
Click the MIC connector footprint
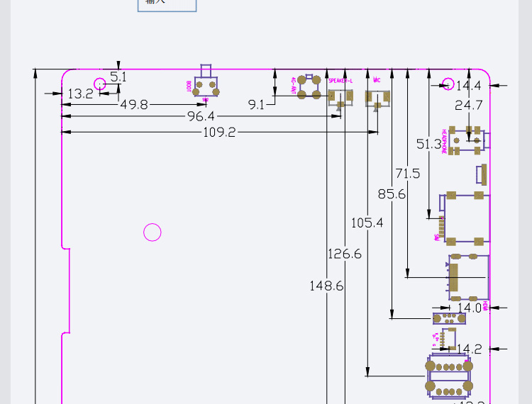click(x=377, y=98)
